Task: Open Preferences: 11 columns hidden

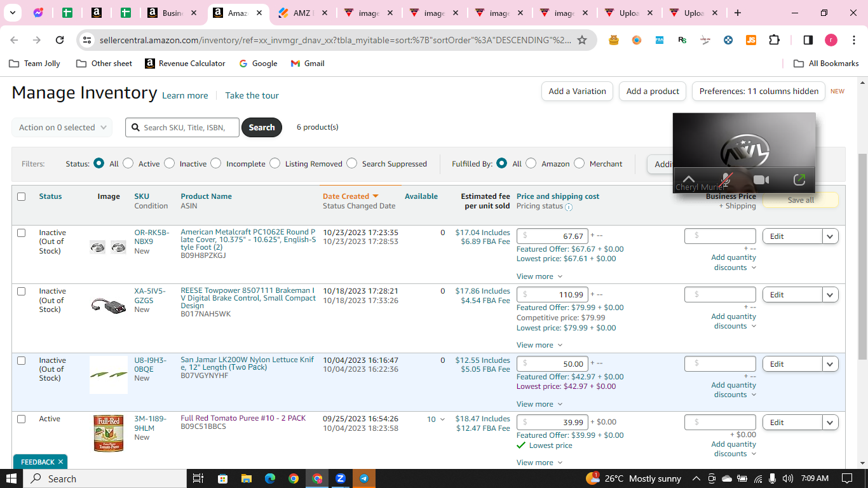Action: tap(759, 91)
